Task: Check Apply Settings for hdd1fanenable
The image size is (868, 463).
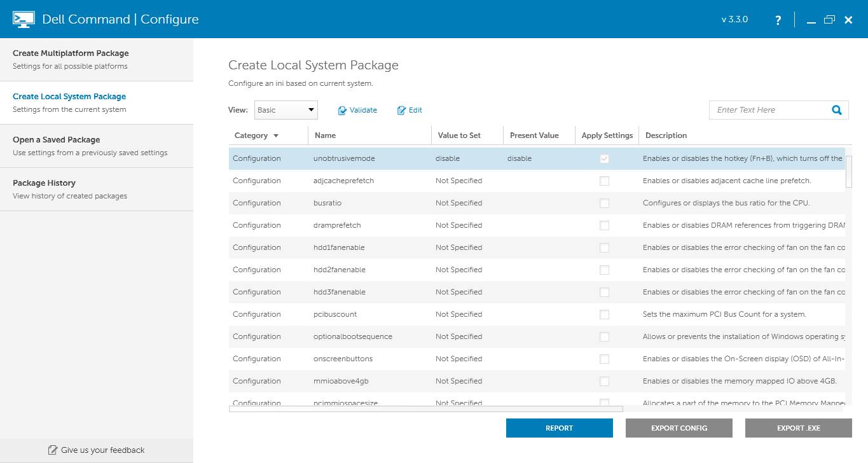Action: point(604,247)
